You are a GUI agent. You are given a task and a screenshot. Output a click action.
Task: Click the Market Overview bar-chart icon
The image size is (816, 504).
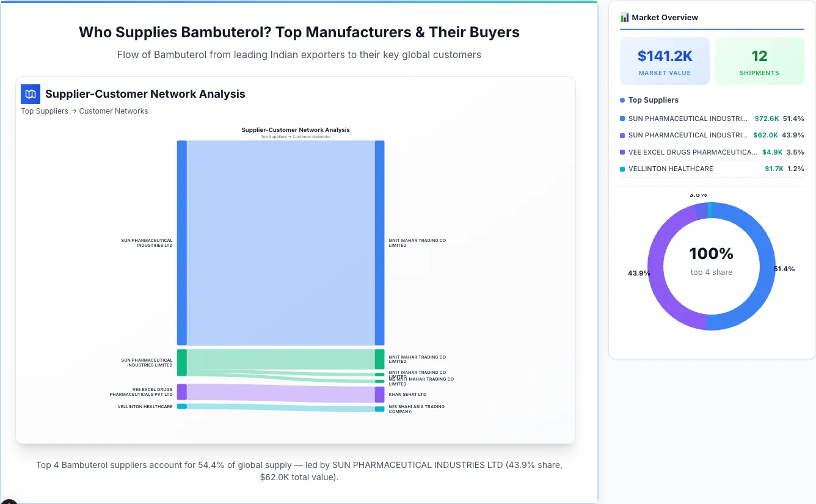(x=624, y=17)
